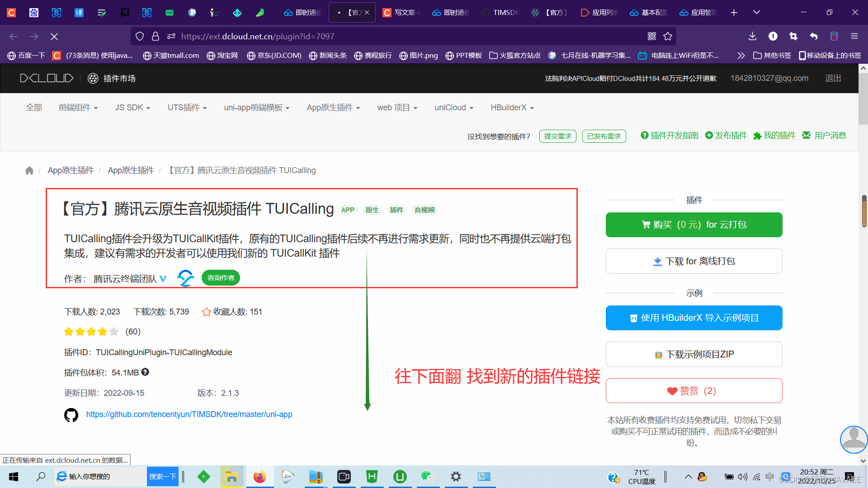This screenshot has height=488, width=868.
Task: Open the customer service avatar widget
Action: [854, 439]
